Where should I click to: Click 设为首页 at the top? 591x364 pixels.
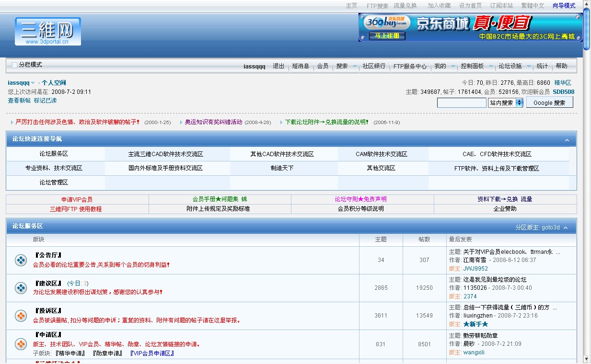pos(470,6)
